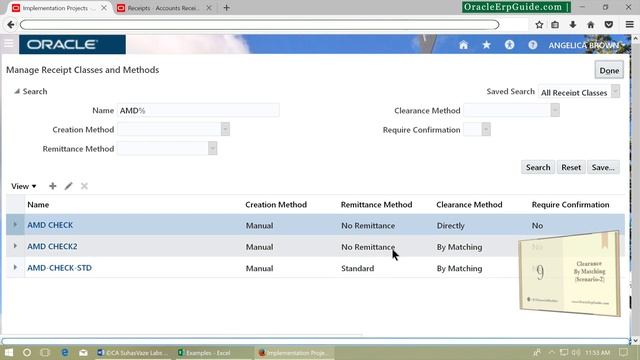Screen dimensions: 640x360
Task: Select AMD-CHECK-STD row Standard cell
Action: (x=358, y=268)
